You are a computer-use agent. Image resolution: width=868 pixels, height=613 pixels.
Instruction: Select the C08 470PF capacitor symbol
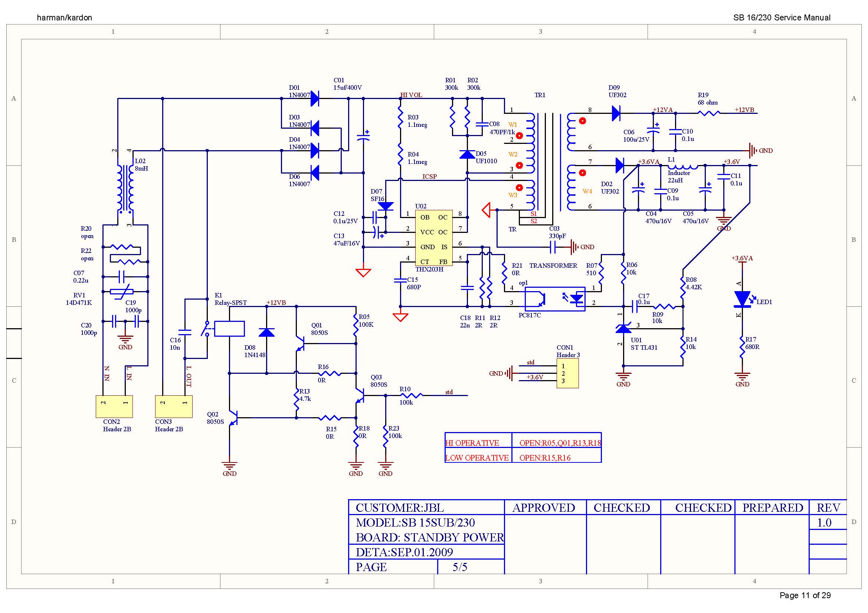pyautogui.click(x=482, y=124)
